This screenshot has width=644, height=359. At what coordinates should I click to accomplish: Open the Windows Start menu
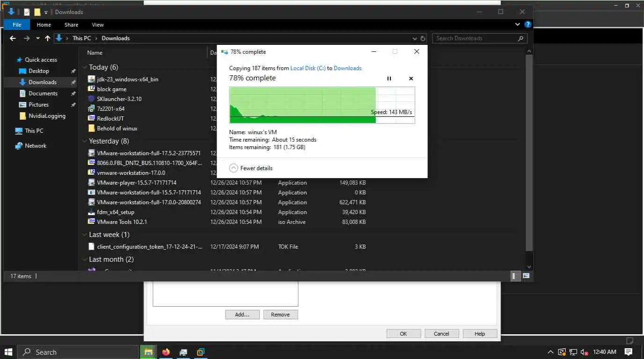coord(8,352)
